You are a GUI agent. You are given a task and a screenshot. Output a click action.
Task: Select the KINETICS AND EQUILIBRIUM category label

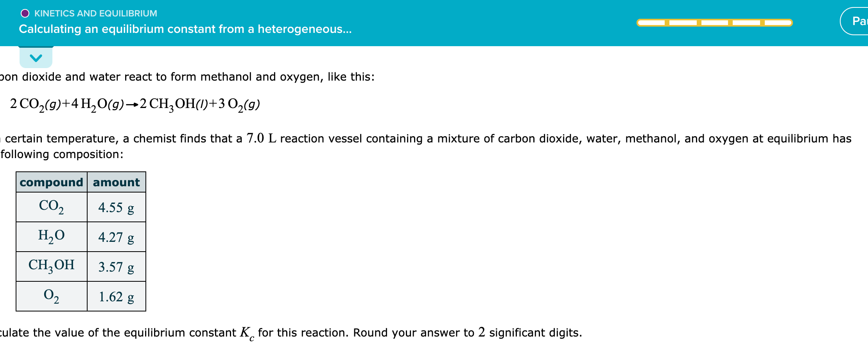pos(96,13)
